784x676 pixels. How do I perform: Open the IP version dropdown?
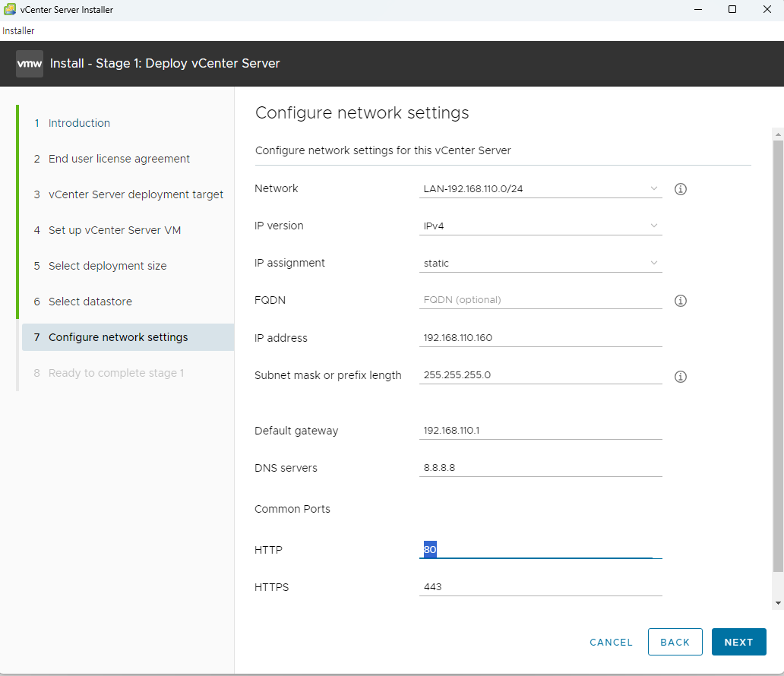click(x=540, y=226)
